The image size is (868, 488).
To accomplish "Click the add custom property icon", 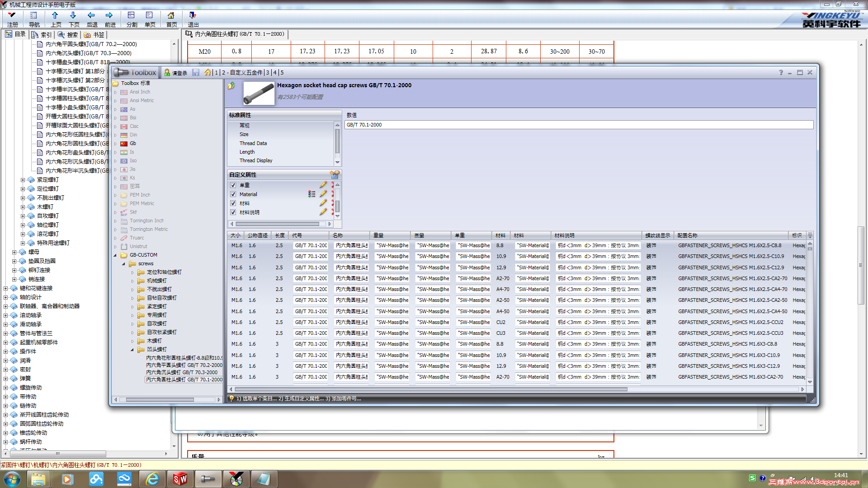I will (335, 174).
